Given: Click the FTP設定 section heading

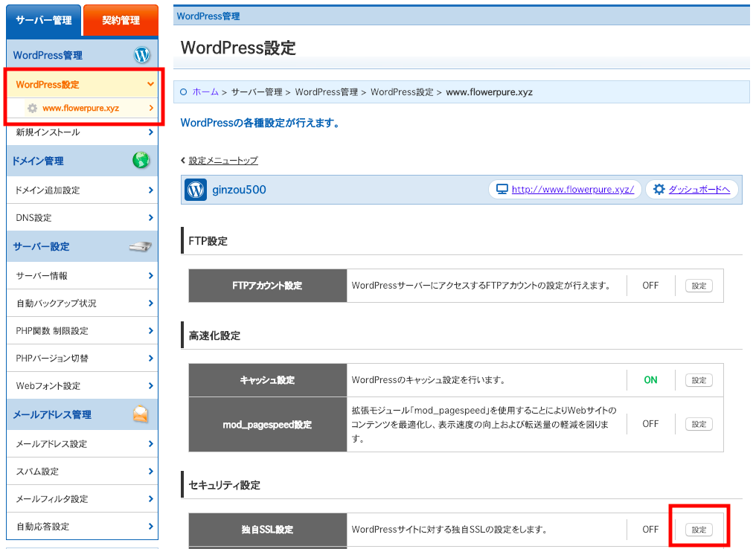Looking at the screenshot, I should [x=208, y=241].
